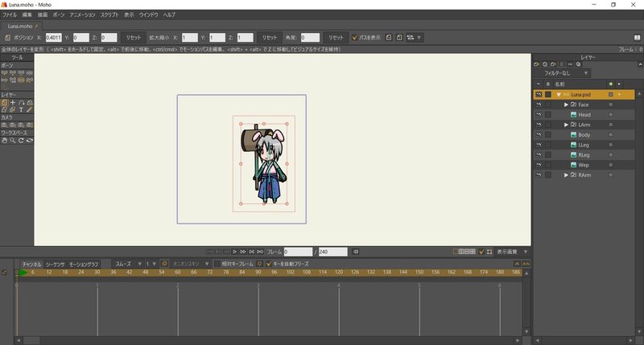Image resolution: width=644 pixels, height=345 pixels.
Task: Select the Zoom magnifier workspace tool
Action: click(x=12, y=141)
